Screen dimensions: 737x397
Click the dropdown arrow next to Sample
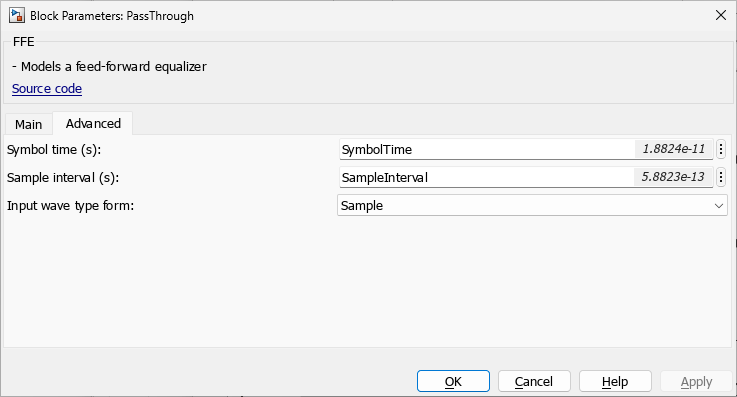pyautogui.click(x=719, y=206)
